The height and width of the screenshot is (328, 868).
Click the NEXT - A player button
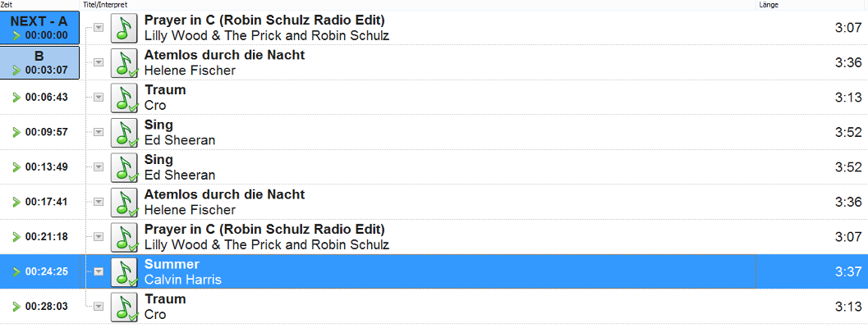39,28
